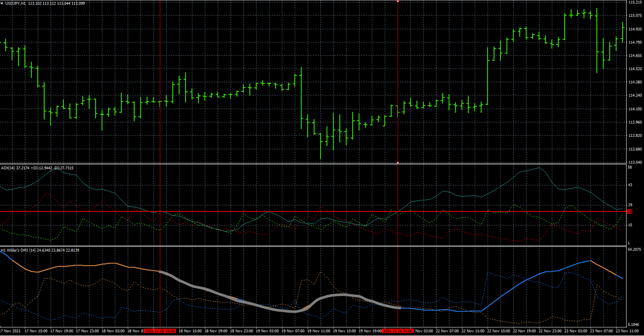Click the 54.2075 value on DMI scale

[x=634, y=249]
